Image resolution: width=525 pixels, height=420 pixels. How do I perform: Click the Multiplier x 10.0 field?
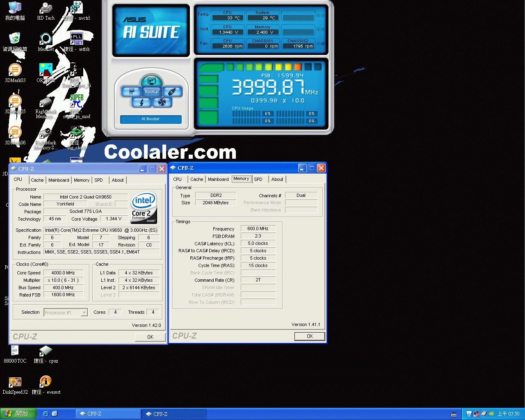click(x=63, y=280)
